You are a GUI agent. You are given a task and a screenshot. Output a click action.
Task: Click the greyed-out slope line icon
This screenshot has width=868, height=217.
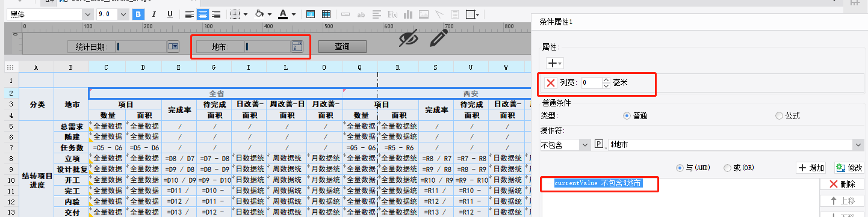(439, 14)
